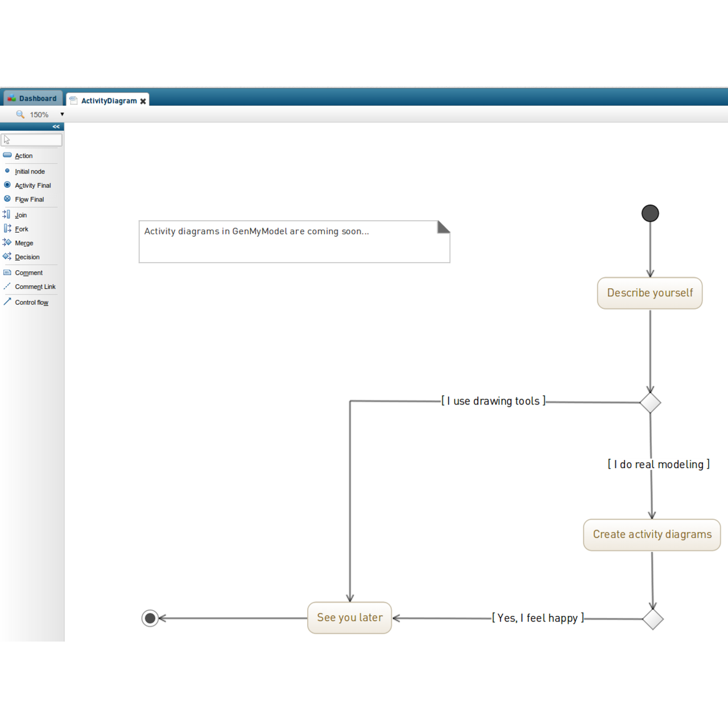Switch to the Dashboard tab
Screen dimensions: 728x728
click(32, 98)
